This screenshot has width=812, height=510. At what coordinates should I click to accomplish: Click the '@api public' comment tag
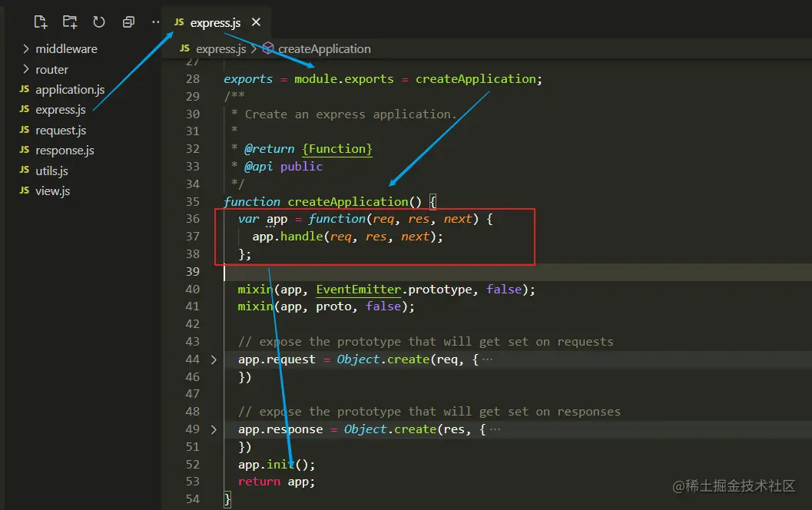click(x=283, y=166)
